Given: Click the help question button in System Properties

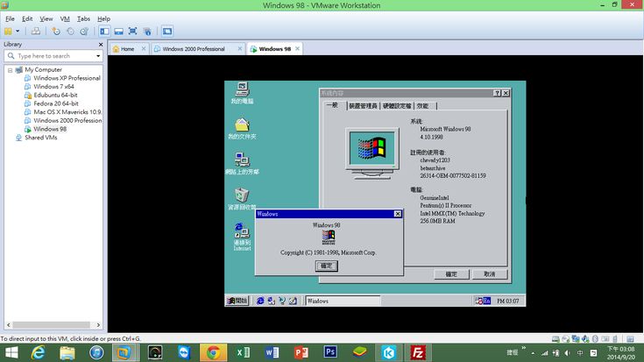Looking at the screenshot, I should (x=497, y=93).
